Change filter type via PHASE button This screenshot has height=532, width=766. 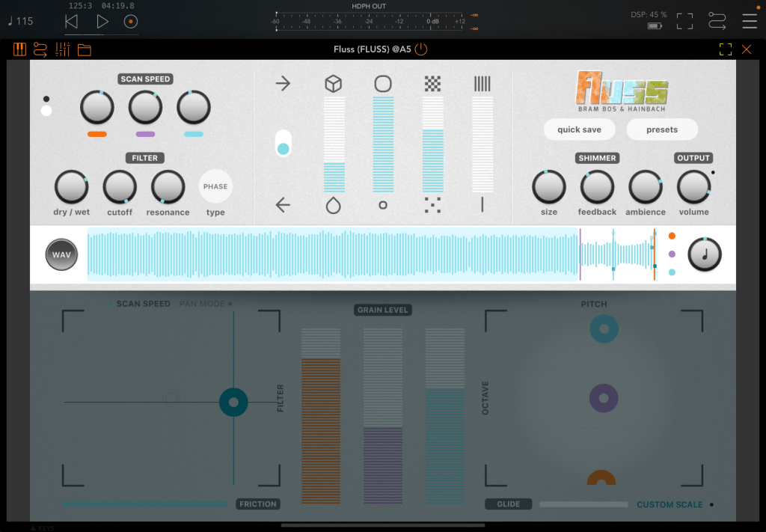pos(215,187)
